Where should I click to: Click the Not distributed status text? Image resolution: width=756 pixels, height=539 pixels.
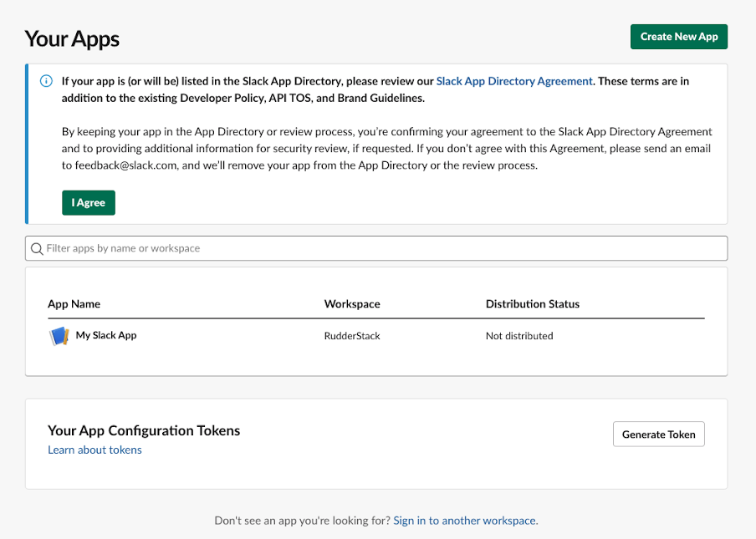pyautogui.click(x=519, y=336)
